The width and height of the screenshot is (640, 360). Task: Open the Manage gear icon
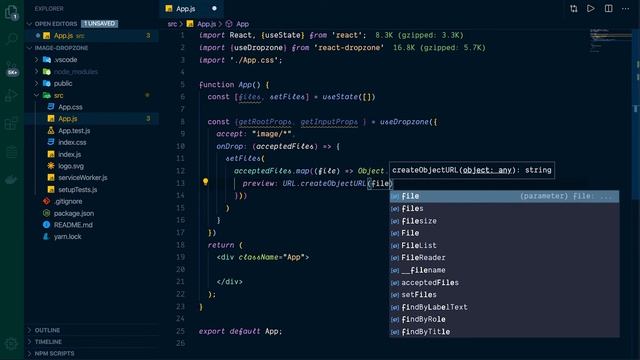(x=11, y=344)
